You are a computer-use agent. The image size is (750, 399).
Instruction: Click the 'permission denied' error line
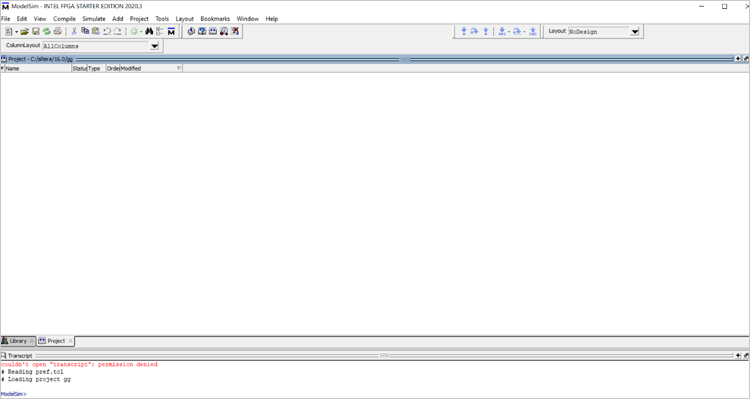click(x=79, y=365)
